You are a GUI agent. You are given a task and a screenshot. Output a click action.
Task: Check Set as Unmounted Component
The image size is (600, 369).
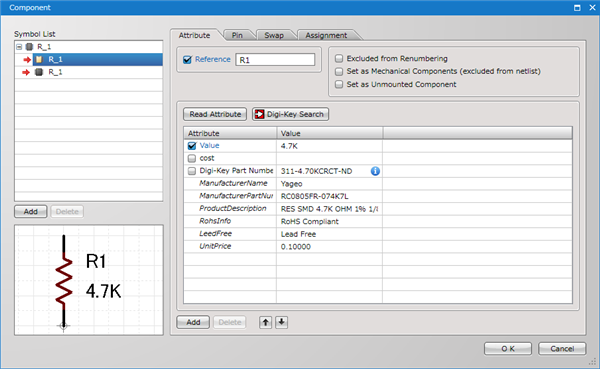pos(339,84)
